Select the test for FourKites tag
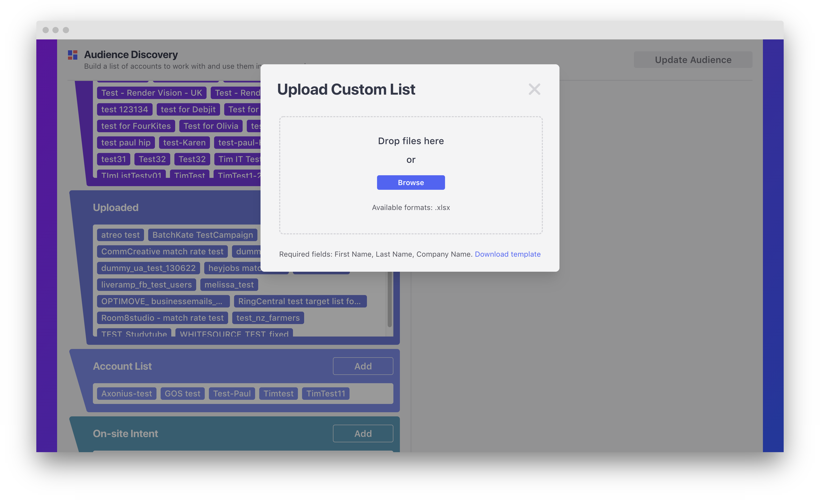Viewport: 820px width, 504px height. [136, 126]
